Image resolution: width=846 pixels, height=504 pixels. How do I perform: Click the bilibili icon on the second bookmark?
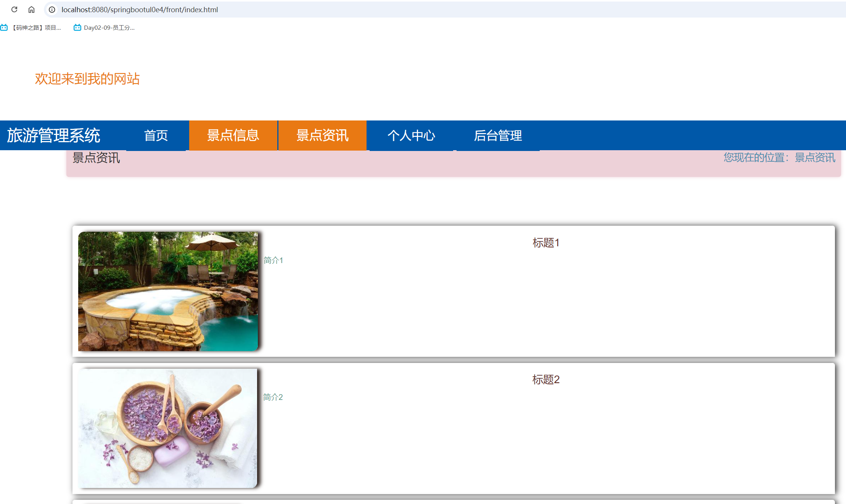77,27
